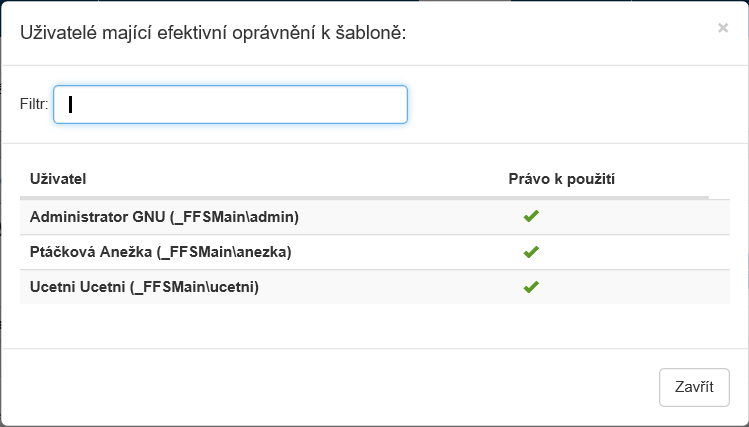Click the Uživatel column header
Viewport: 749px width, 427px height.
pos(58,179)
